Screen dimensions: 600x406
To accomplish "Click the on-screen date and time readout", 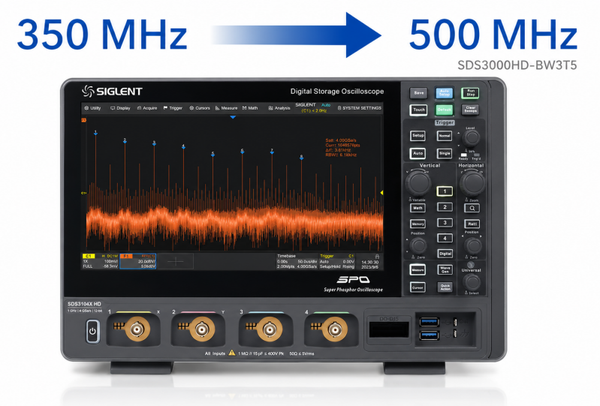I will click(370, 264).
